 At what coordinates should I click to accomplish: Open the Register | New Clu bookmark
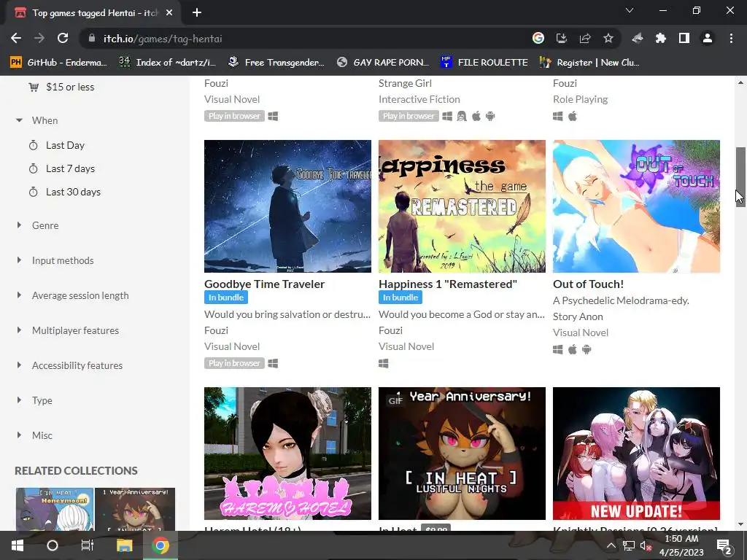coord(589,63)
